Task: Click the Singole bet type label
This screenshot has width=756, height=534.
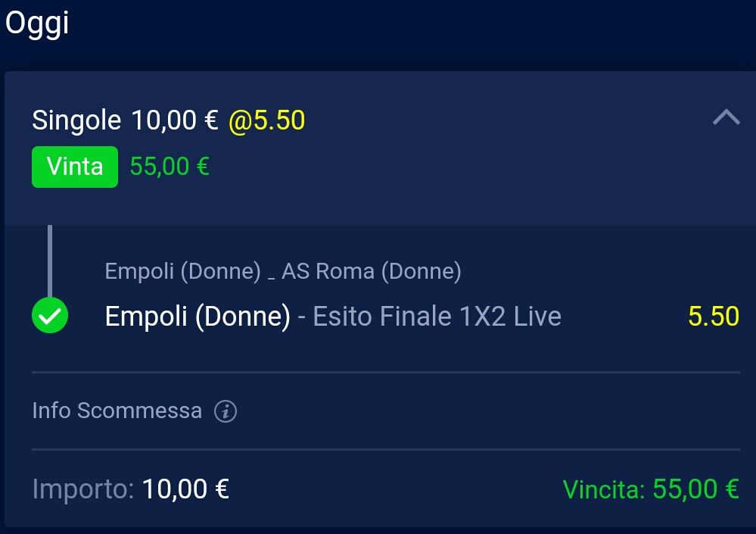Action: point(76,120)
